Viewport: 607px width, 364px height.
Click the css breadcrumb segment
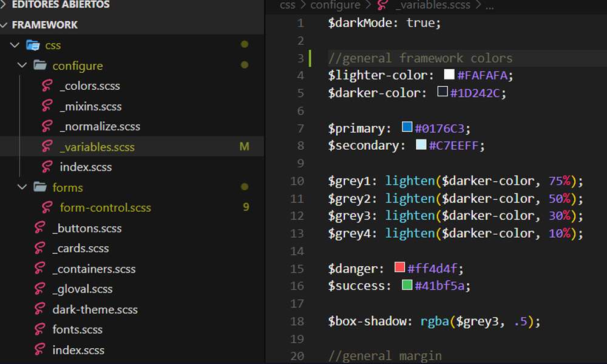tap(287, 5)
